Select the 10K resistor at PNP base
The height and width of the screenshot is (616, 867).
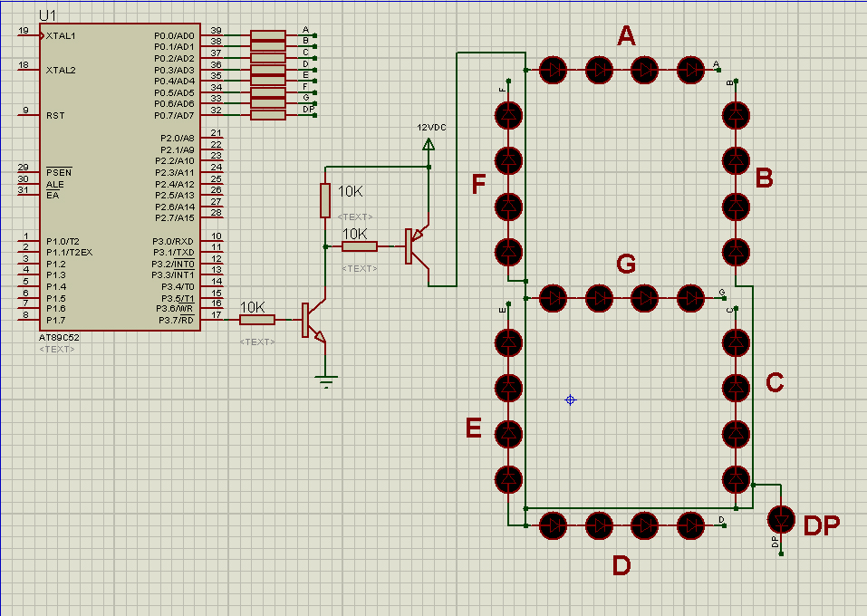(x=360, y=245)
